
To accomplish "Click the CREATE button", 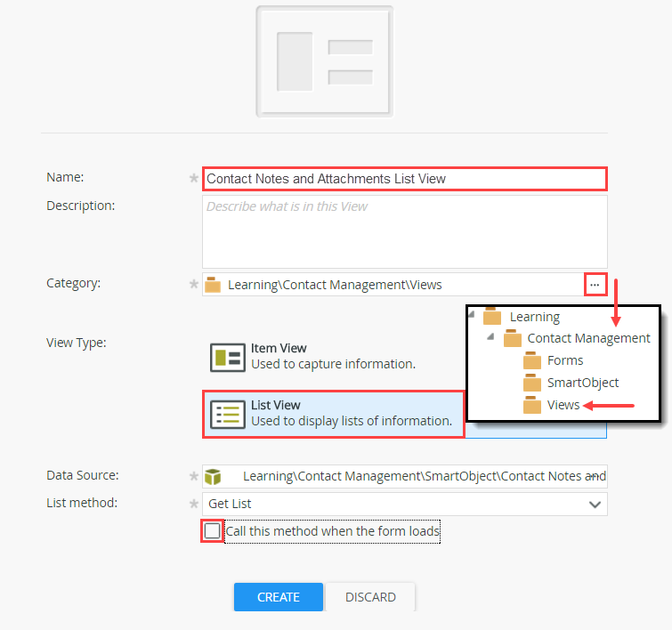I will click(x=278, y=596).
